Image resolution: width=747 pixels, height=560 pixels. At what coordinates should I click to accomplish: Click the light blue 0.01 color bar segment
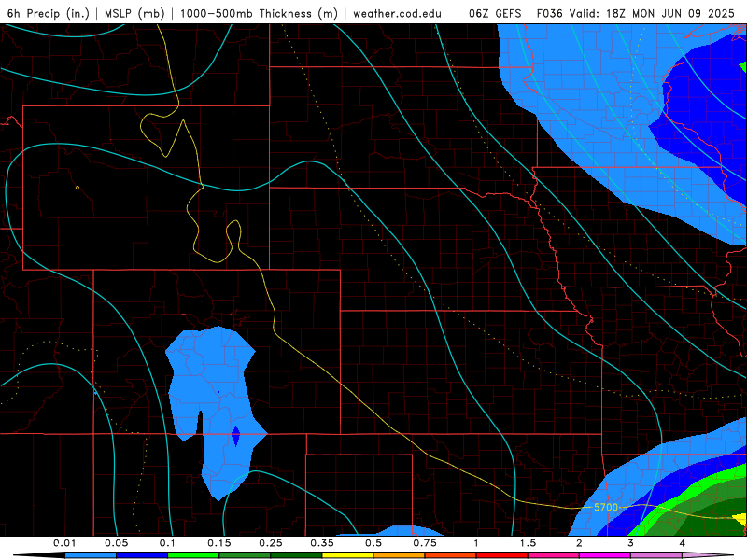(90, 555)
